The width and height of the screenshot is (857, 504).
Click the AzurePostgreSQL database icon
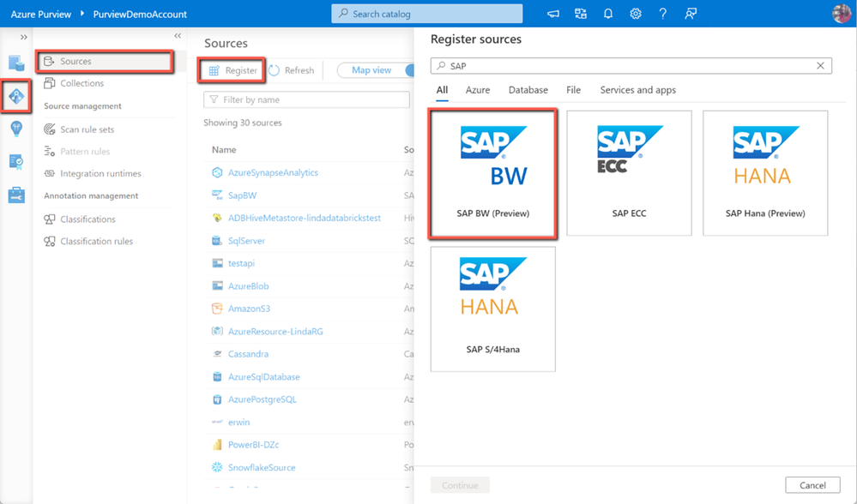tap(217, 399)
